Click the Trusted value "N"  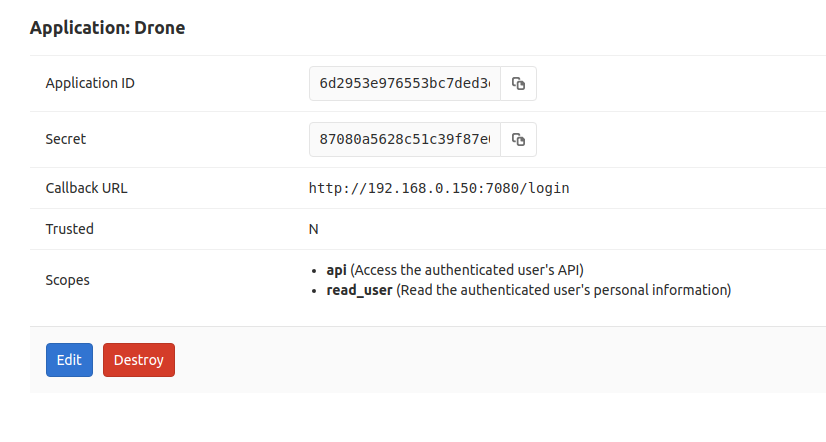pos(313,229)
